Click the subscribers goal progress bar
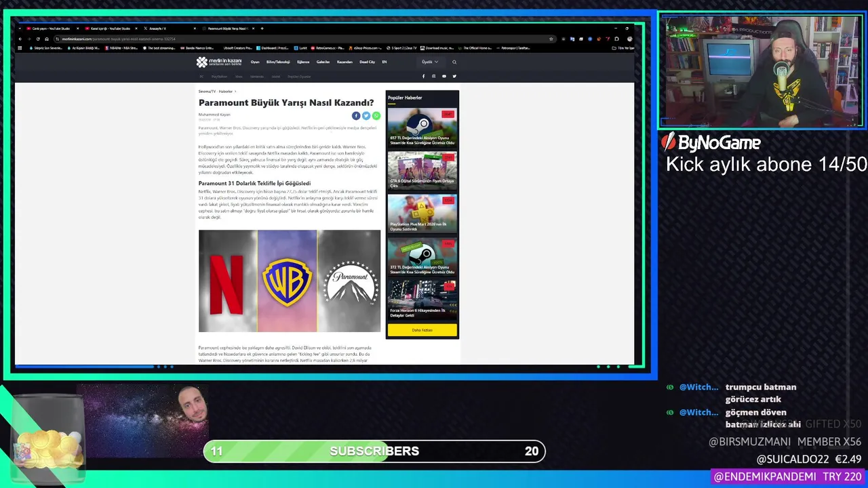868x488 pixels. [374, 451]
